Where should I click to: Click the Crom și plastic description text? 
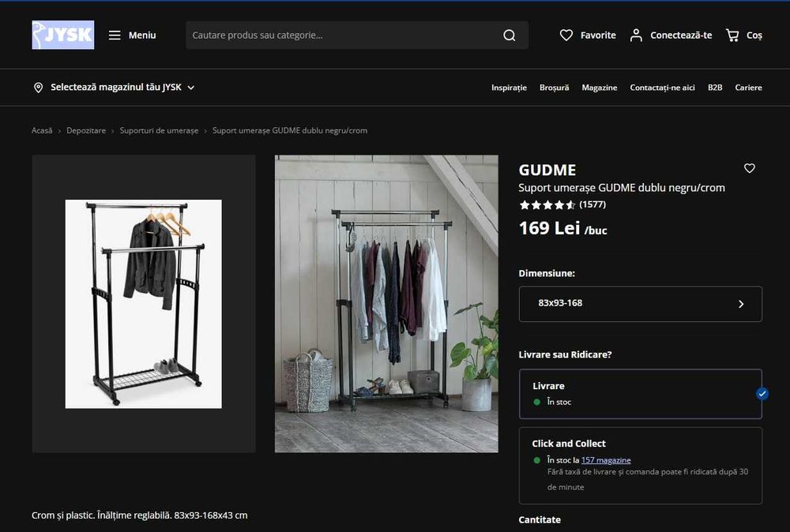140,515
